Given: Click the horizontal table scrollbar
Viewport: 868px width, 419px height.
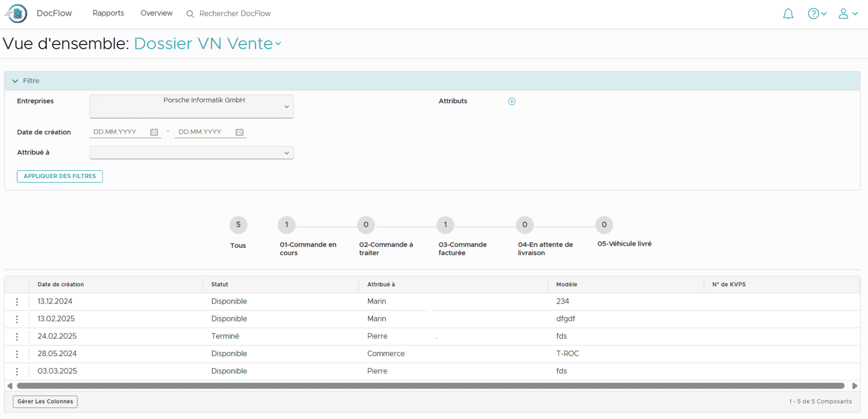Looking at the screenshot, I should pyautogui.click(x=430, y=386).
